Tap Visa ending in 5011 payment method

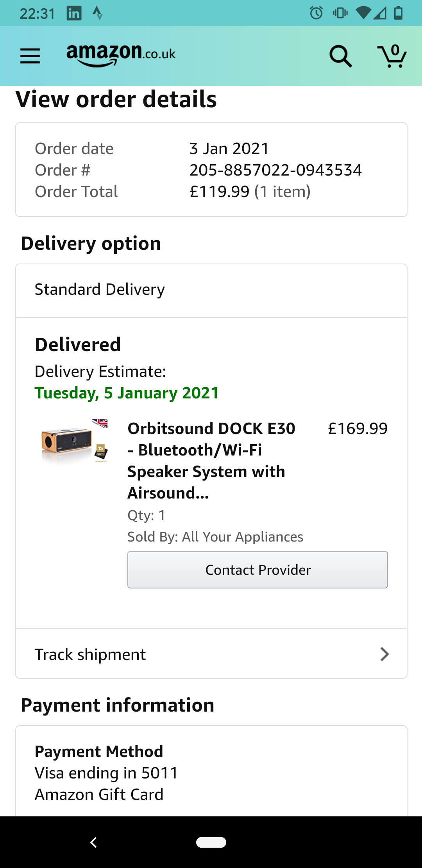coord(106,773)
